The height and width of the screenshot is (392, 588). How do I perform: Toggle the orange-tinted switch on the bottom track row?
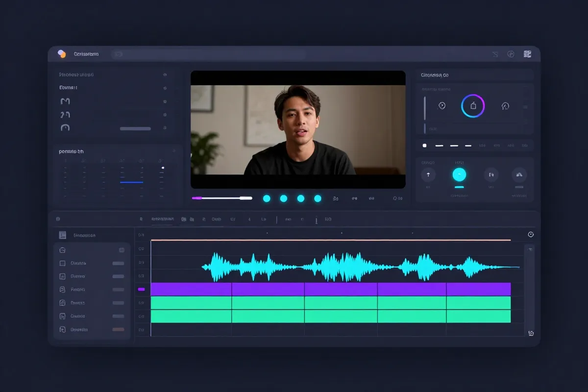coord(118,329)
